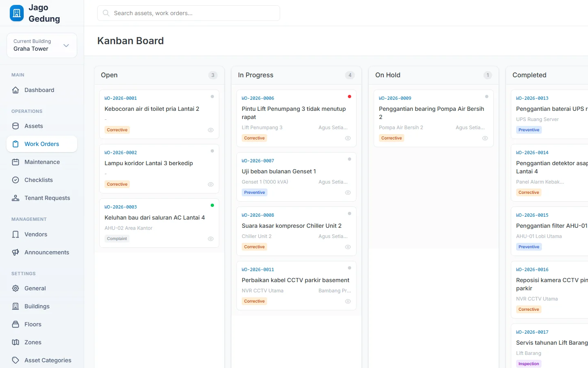Image resolution: width=588 pixels, height=368 pixels.
Task: Click eye icon on WO-2026-0008 card
Action: [x=348, y=247]
